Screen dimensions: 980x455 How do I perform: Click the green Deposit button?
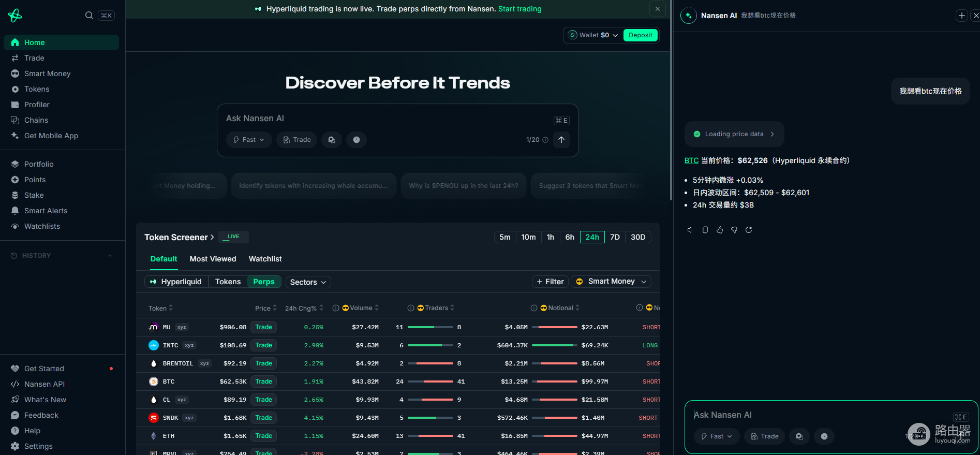point(640,35)
